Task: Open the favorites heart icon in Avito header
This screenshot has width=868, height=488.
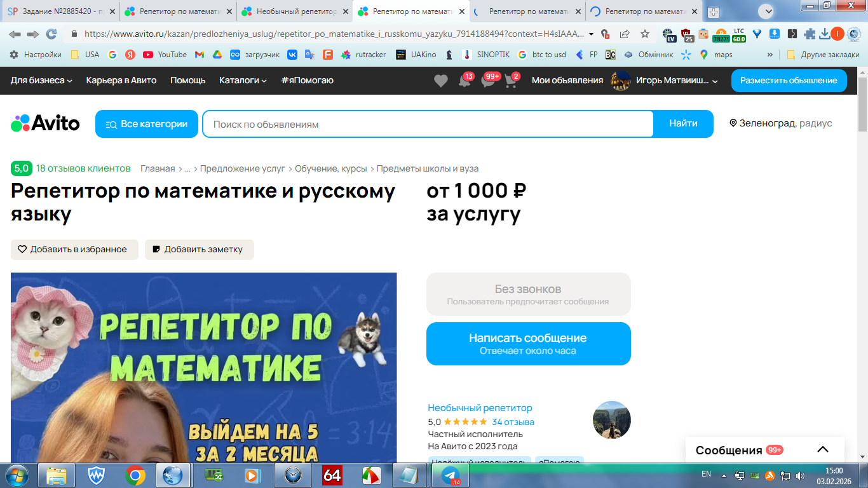Action: pos(441,81)
